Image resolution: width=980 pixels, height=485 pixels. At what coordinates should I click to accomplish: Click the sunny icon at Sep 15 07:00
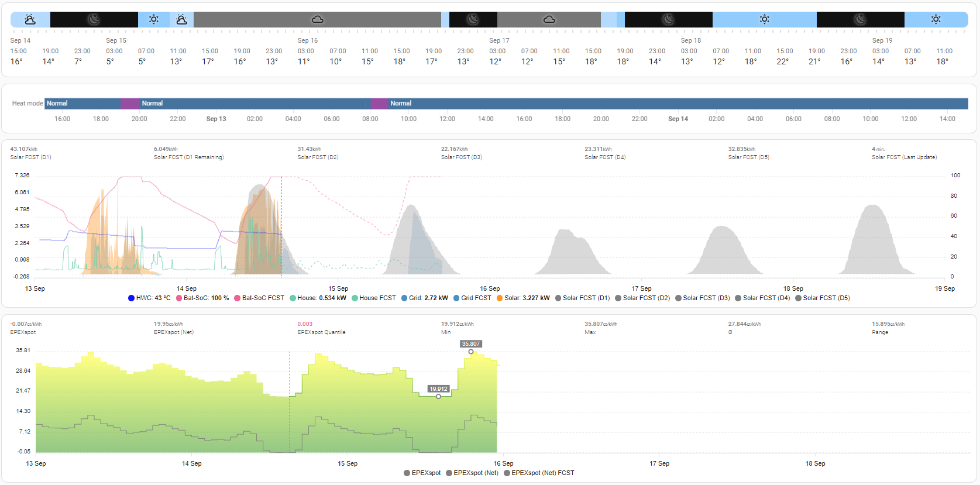click(154, 19)
